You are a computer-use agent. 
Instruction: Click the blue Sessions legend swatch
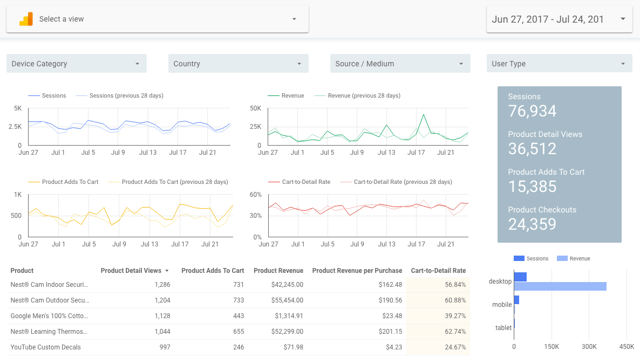519,258
